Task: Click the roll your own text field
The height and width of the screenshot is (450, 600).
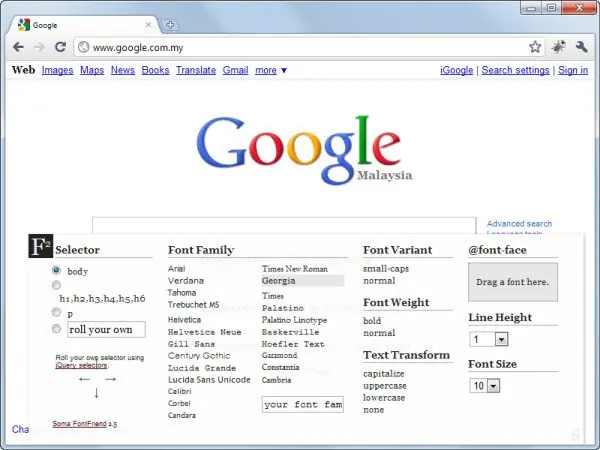Action: tap(106, 329)
